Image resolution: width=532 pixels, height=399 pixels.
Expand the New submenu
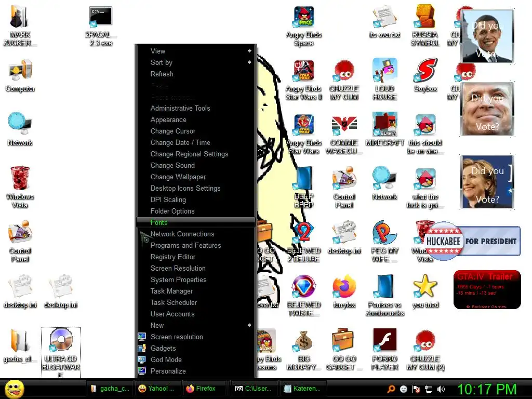pyautogui.click(x=196, y=325)
